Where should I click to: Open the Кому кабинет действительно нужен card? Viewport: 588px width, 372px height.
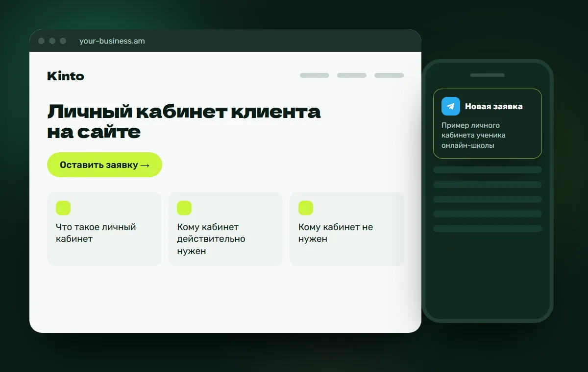point(225,229)
